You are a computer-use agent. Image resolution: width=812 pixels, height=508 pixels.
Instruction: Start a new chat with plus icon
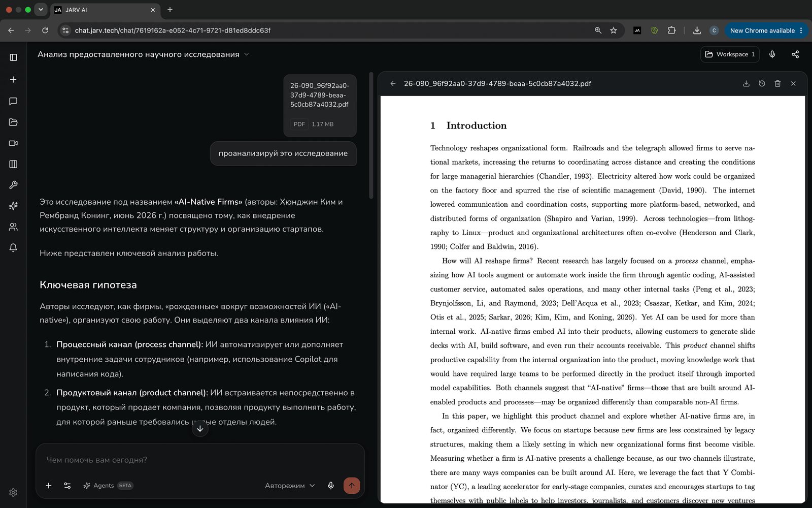click(14, 80)
